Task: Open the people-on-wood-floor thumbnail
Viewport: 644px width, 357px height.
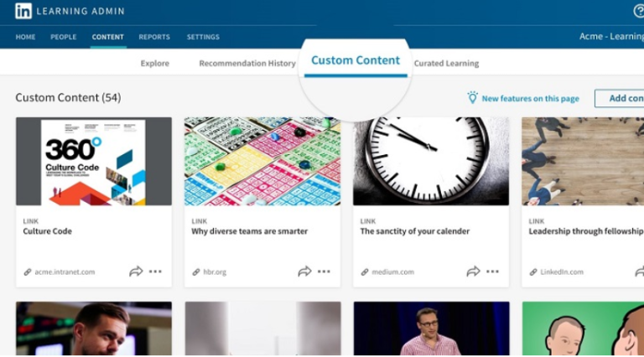Action: pyautogui.click(x=583, y=161)
